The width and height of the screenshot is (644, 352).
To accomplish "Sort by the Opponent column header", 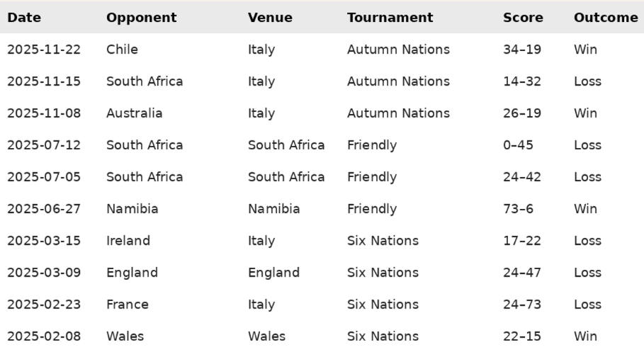I will (x=141, y=18).
